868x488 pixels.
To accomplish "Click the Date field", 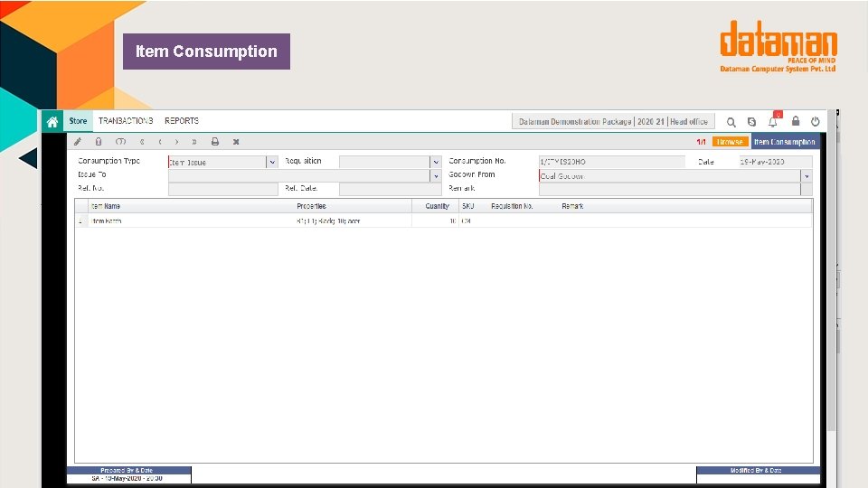I will point(776,162).
